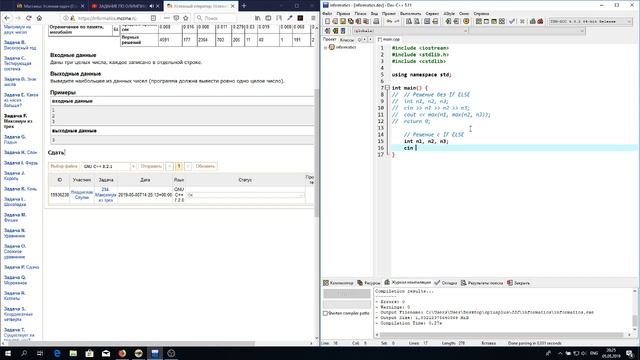640x360 pixels.
Task: Open a new Firefox tab with plus
Action: [x=244, y=6]
